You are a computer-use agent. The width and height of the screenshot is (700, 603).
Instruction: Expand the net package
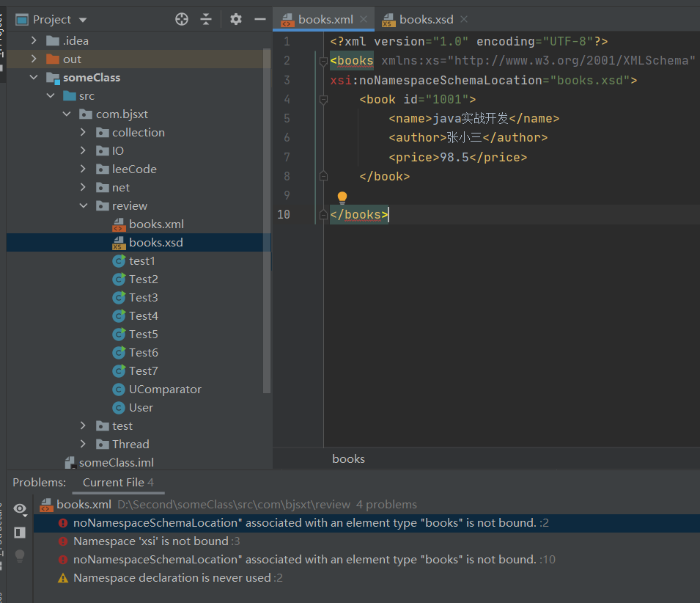[83, 187]
